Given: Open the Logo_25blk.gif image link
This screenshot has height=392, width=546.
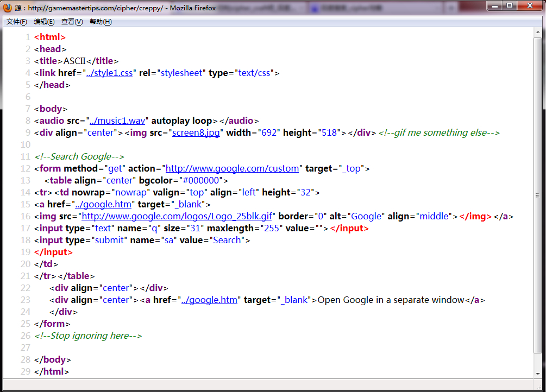Looking at the screenshot, I should [x=177, y=216].
